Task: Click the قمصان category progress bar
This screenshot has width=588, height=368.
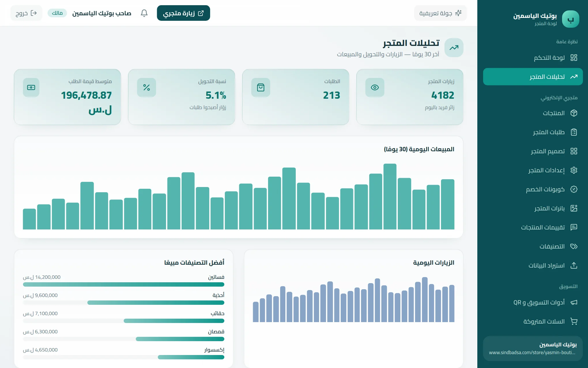Action: point(124,339)
